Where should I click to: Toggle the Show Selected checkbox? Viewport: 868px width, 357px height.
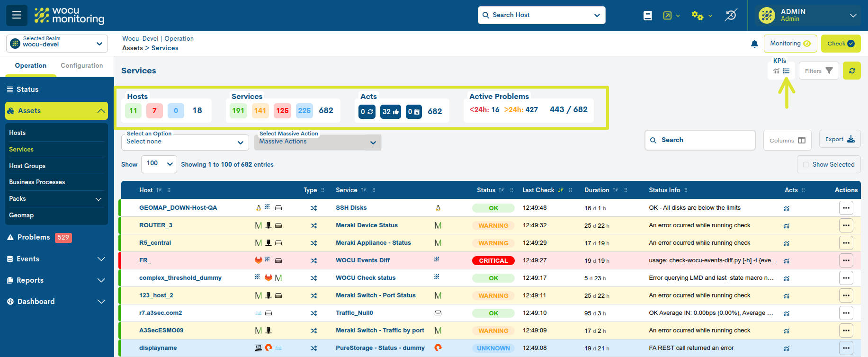[806, 165]
